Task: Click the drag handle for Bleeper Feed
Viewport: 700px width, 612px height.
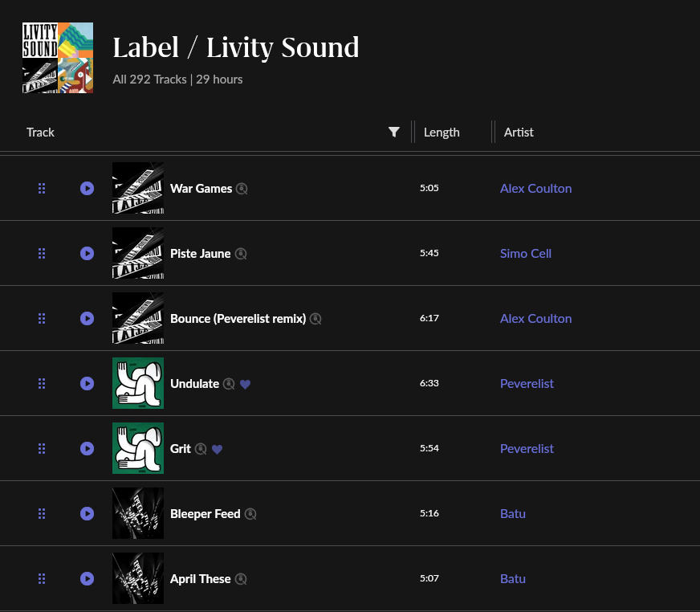Action: [42, 514]
